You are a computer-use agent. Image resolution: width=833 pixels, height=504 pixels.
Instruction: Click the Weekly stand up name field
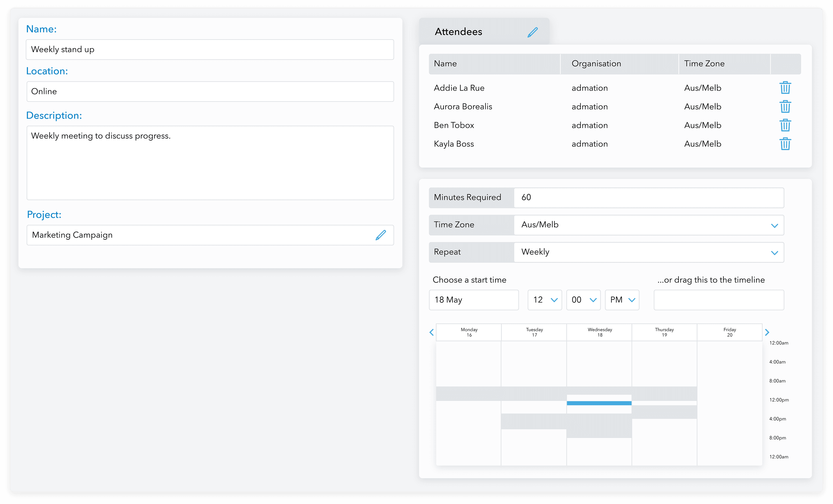pos(210,50)
